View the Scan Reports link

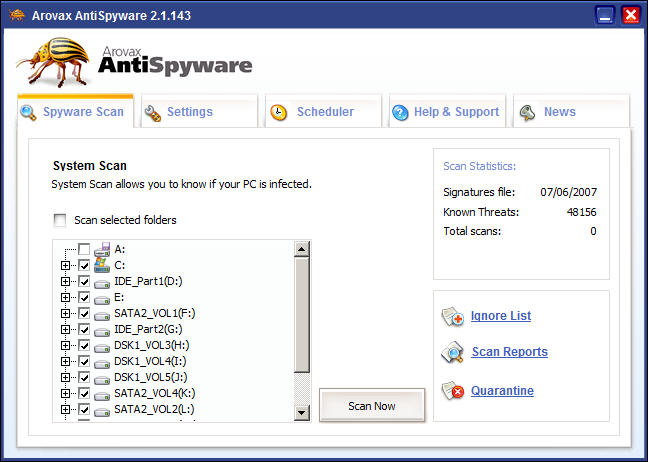[510, 352]
